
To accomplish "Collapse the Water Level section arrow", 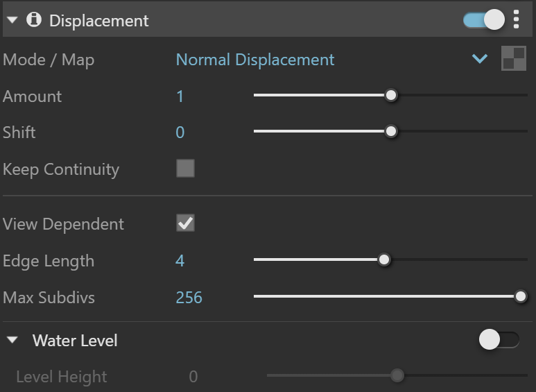I will [x=12, y=340].
